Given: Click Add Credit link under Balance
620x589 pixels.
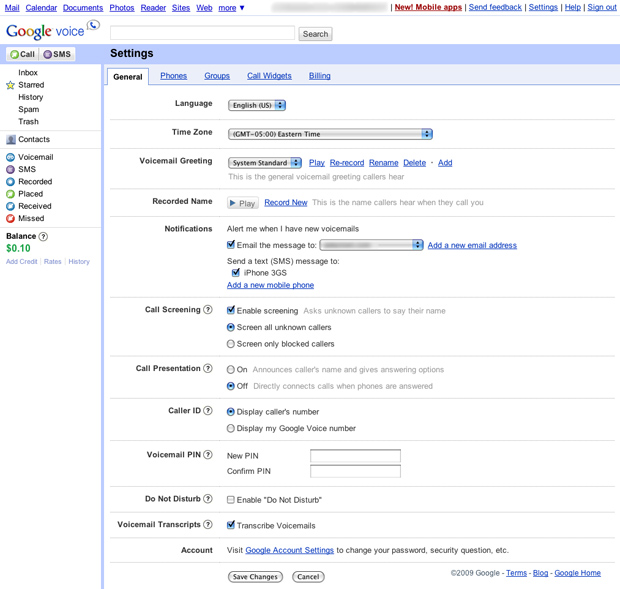Looking at the screenshot, I should point(21,262).
